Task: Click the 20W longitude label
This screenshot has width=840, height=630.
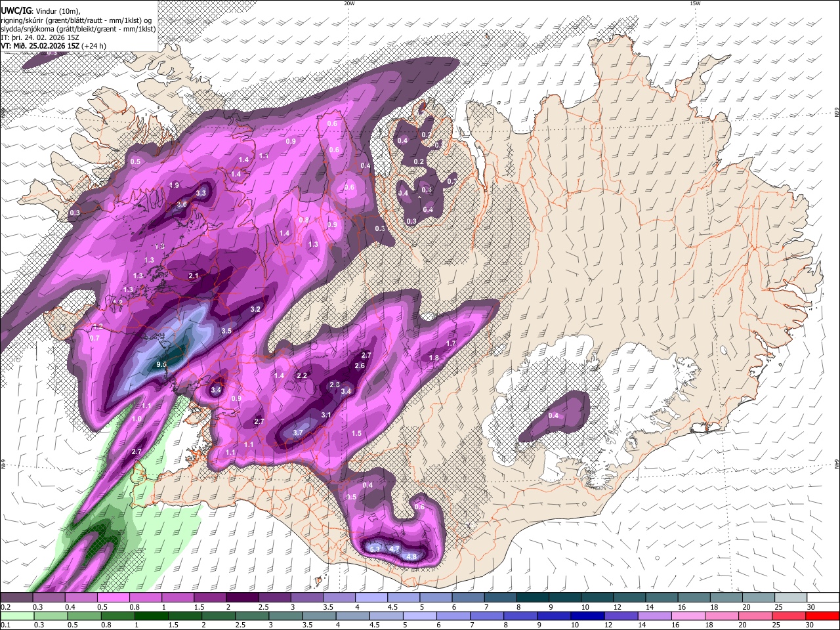Action: coord(349,3)
